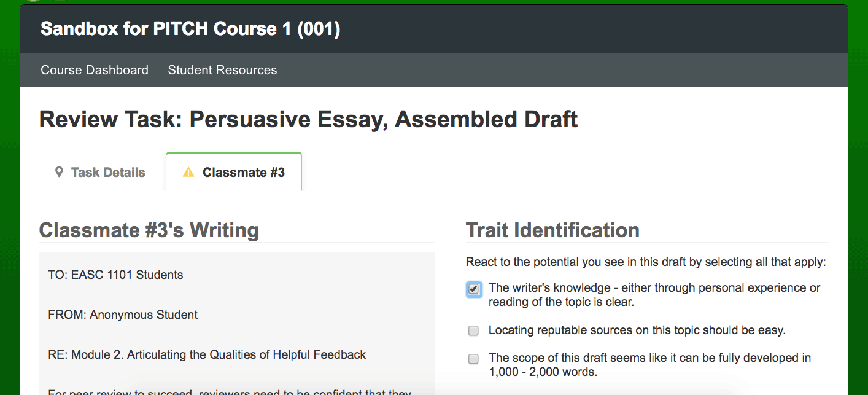Image resolution: width=868 pixels, height=395 pixels.
Task: Click the map pin icon on Task Details tab
Action: [59, 172]
